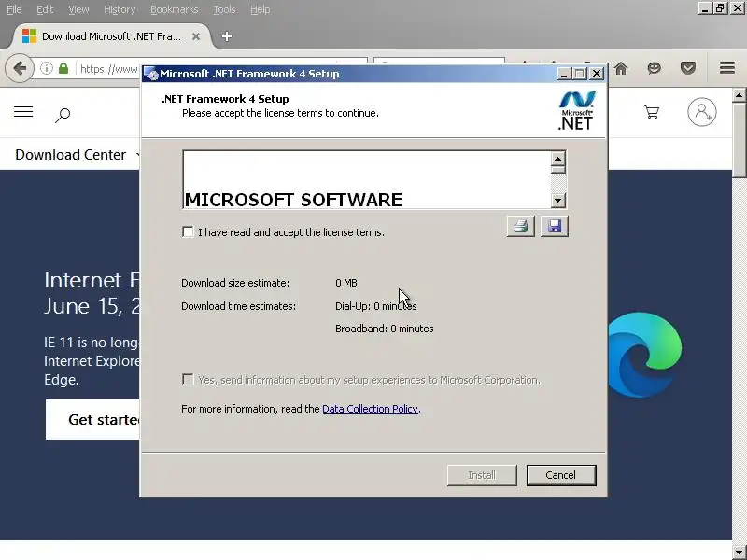This screenshot has width=747, height=560.
Task: Click the Get started button on webpage
Action: click(92, 419)
